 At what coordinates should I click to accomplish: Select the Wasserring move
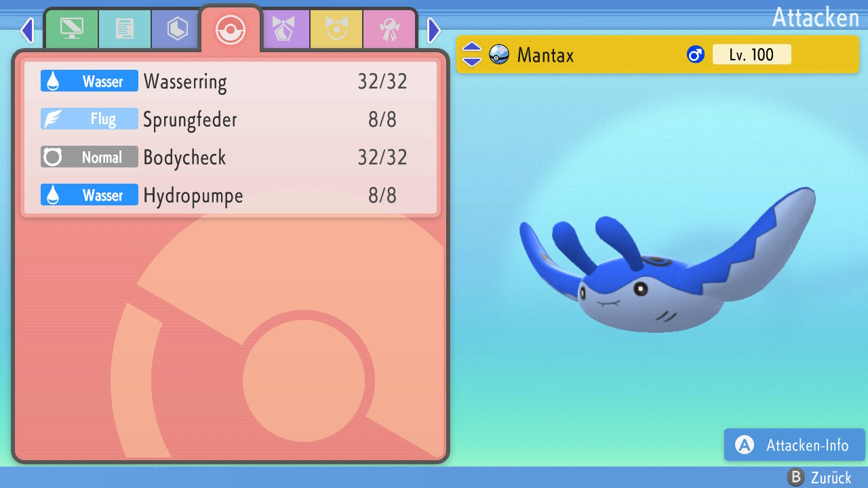coord(231,81)
